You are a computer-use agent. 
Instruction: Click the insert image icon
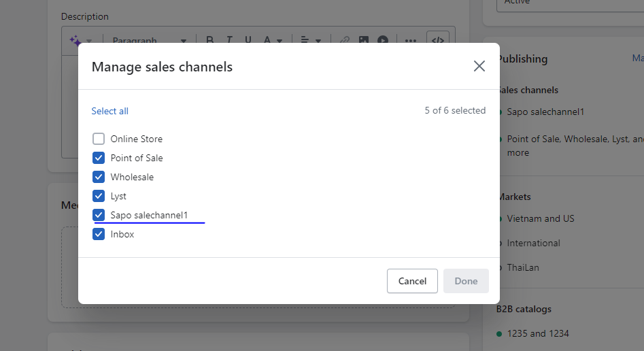(364, 40)
